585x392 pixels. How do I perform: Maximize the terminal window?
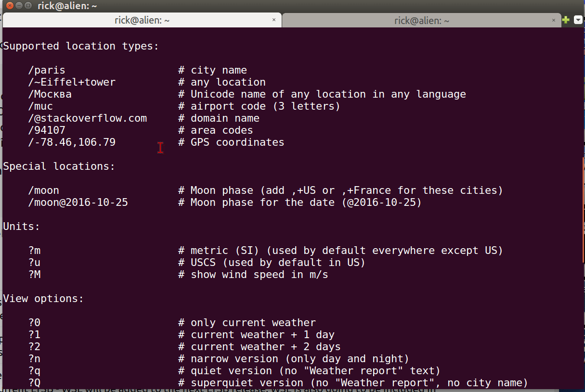coord(28,5)
